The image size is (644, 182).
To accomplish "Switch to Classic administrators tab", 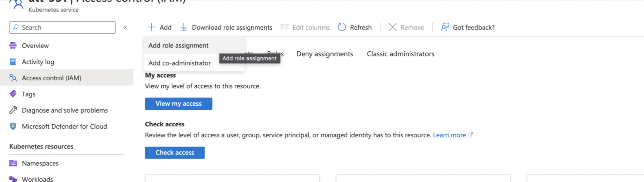I will coord(400,54).
